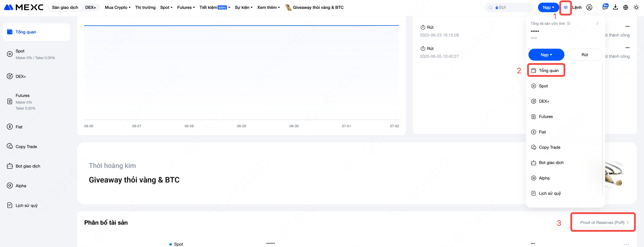Screen dimensions: 644x247
Task: Click the gold giveaway banner image
Action: pos(614,174)
